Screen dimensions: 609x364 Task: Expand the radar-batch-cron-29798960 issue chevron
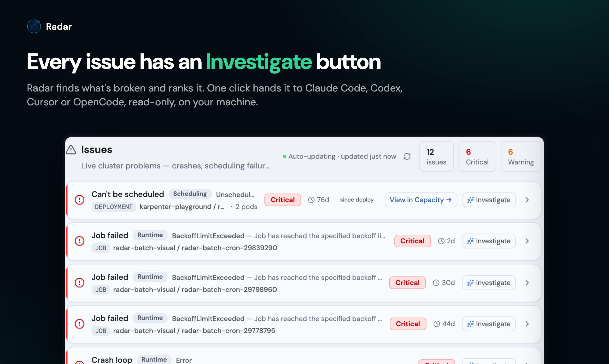[x=527, y=283]
